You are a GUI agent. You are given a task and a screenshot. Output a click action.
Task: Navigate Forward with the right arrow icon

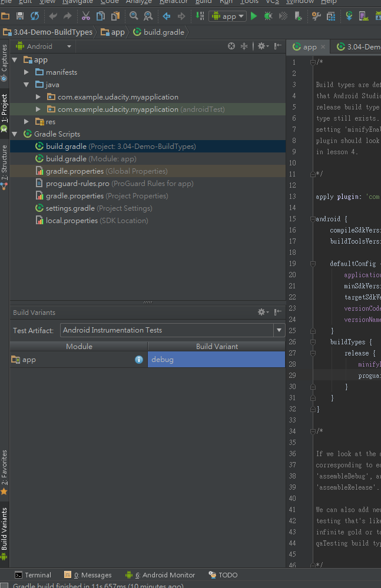(181, 16)
